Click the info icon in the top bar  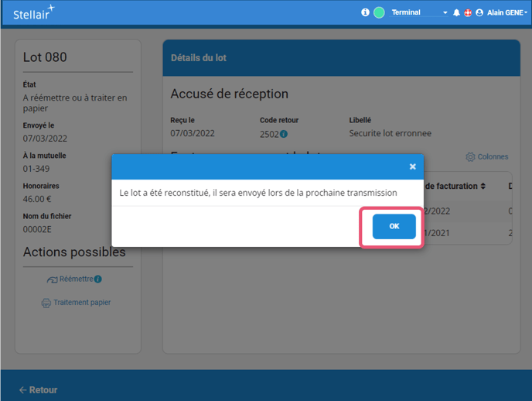[x=365, y=12]
